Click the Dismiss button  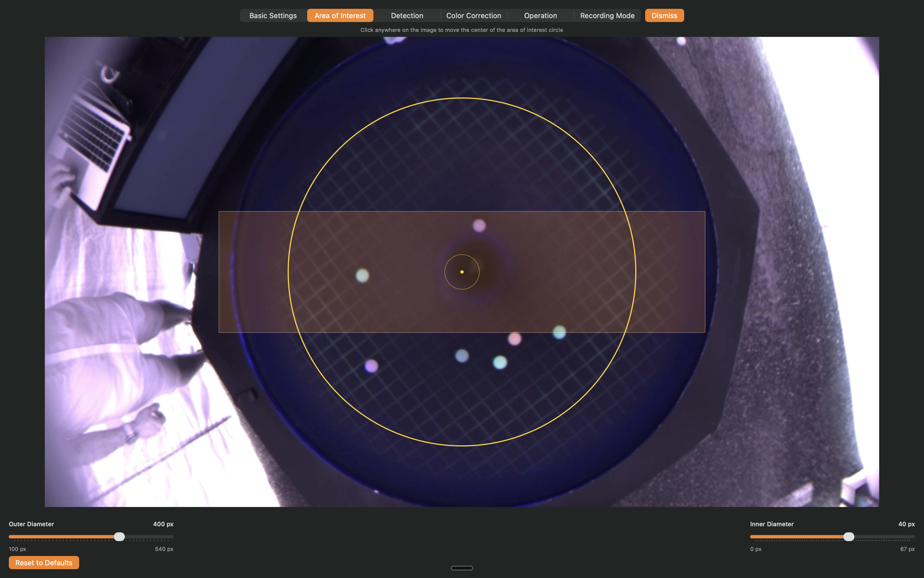664,16
